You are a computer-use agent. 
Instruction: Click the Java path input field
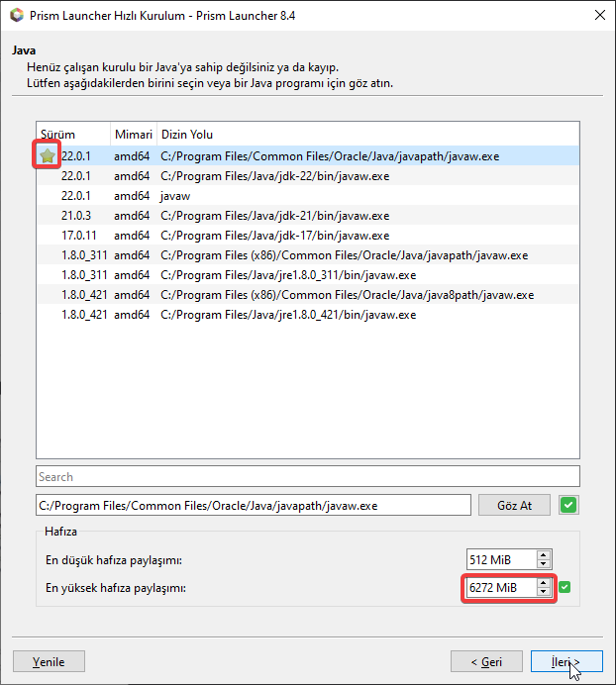tap(254, 506)
